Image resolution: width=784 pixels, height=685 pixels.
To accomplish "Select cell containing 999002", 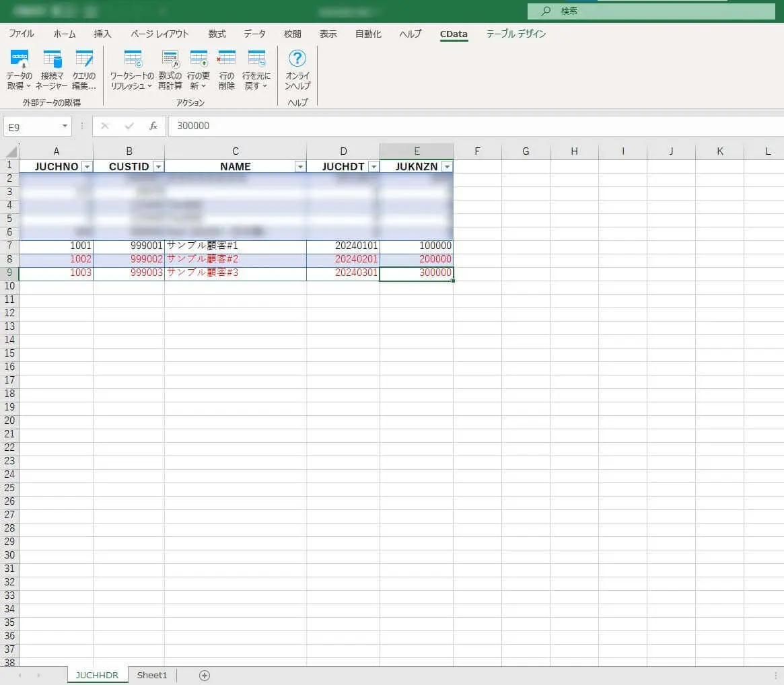I will [129, 259].
